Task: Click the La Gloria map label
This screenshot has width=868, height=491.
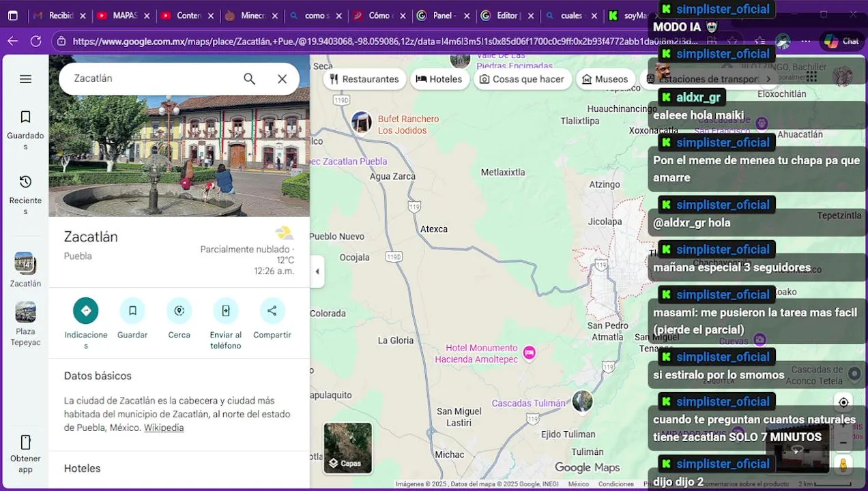Action: tap(396, 340)
